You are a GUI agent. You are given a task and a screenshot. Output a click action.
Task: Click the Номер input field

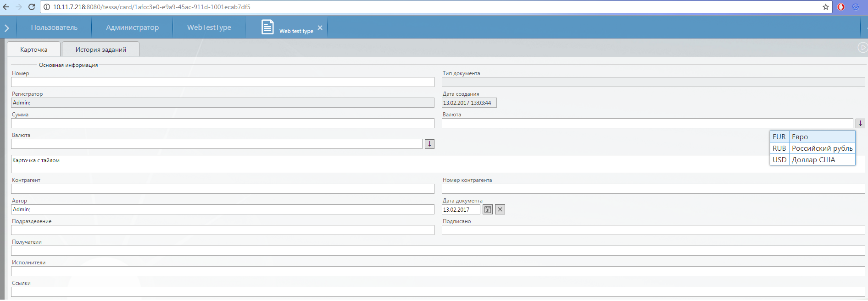[223, 82]
